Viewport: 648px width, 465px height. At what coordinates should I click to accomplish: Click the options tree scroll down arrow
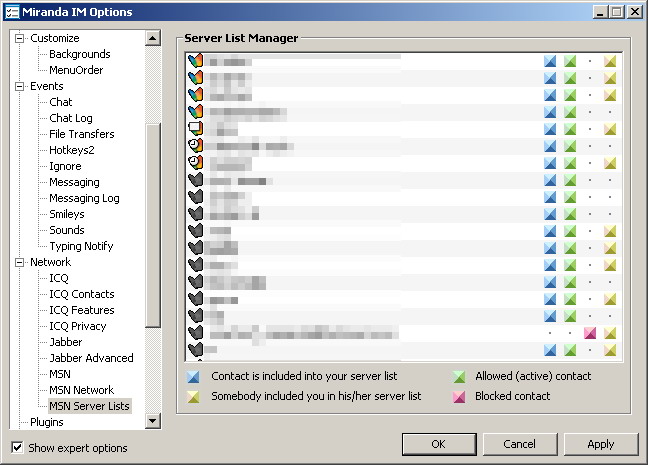coord(153,421)
